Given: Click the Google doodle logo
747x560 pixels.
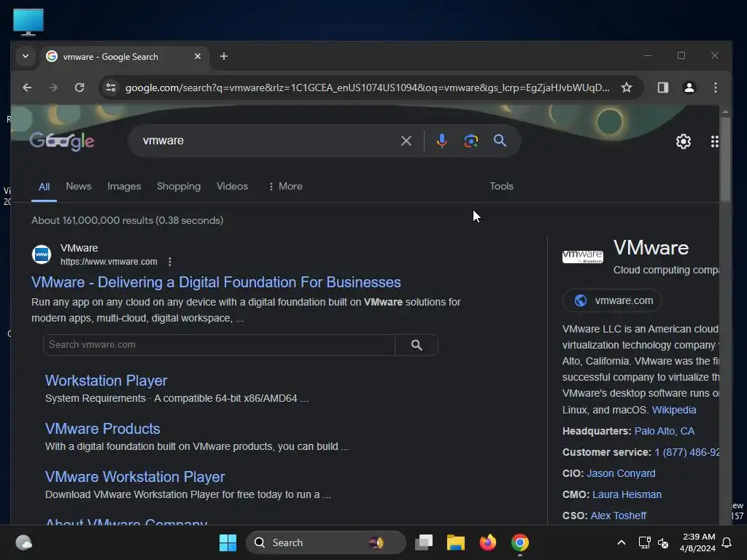Looking at the screenshot, I should [63, 141].
